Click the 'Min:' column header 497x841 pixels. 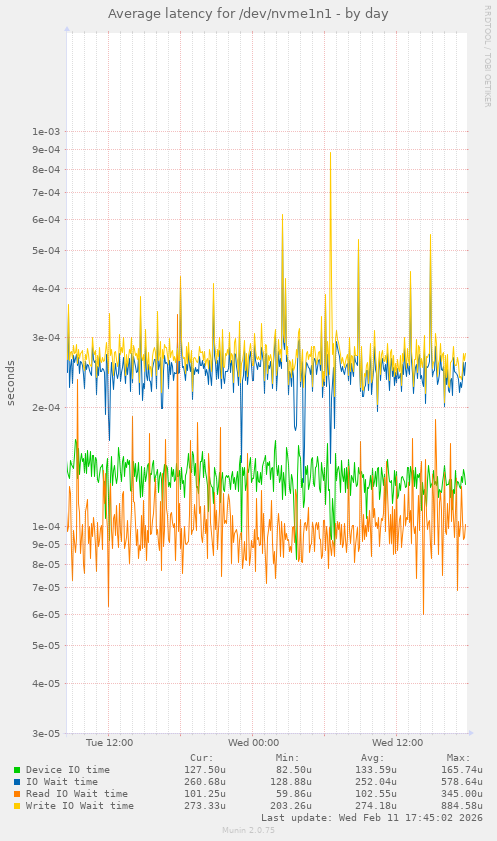point(287,758)
